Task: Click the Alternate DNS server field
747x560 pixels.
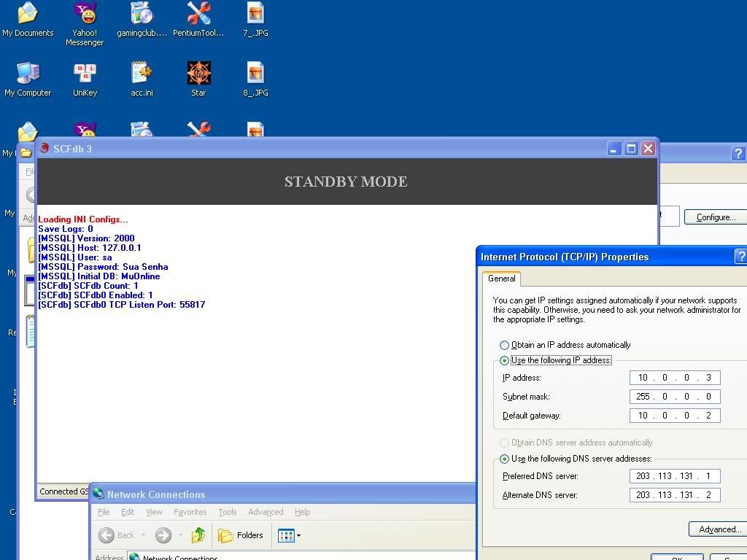Action: [675, 495]
